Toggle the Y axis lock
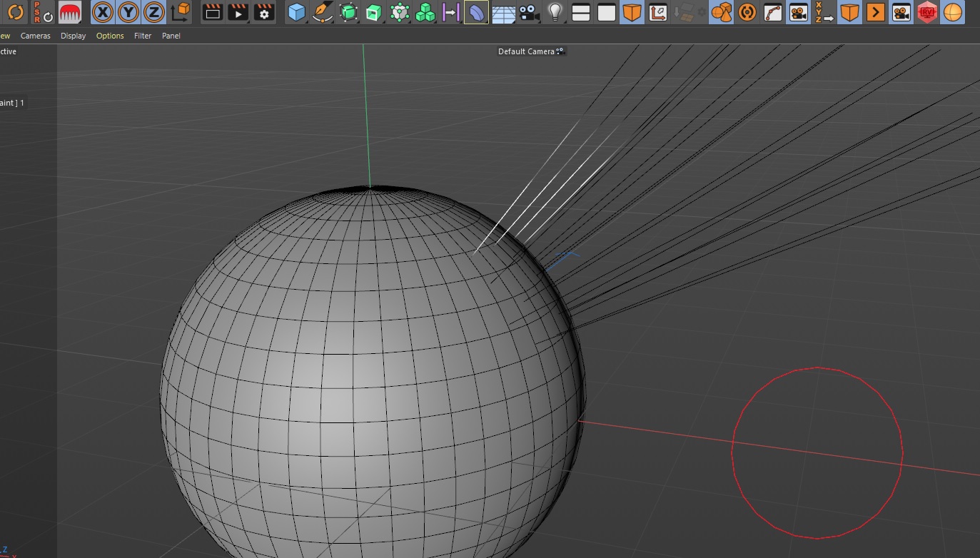Image resolution: width=980 pixels, height=558 pixels. tap(128, 12)
